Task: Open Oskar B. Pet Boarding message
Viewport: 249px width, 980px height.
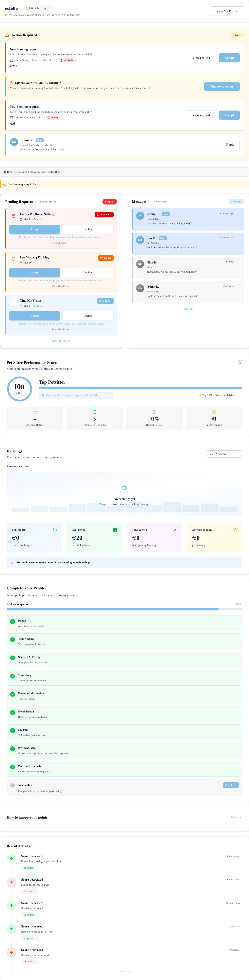Action: (x=188, y=292)
